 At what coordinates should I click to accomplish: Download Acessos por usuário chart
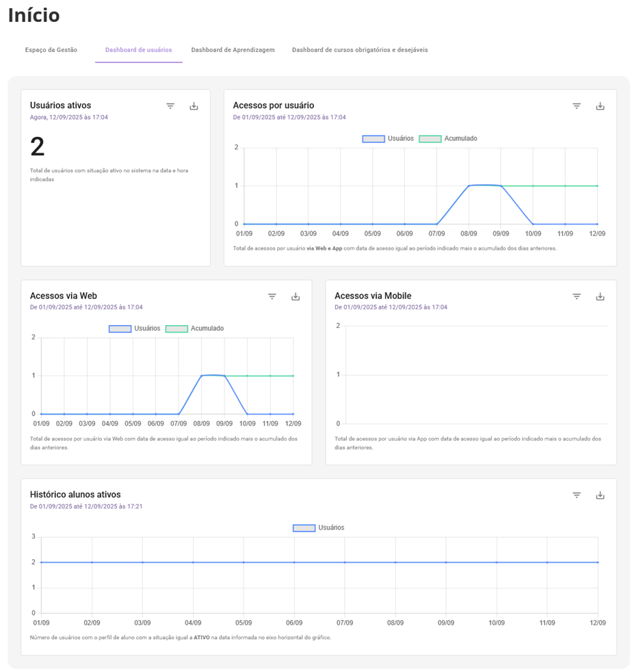pyautogui.click(x=600, y=106)
